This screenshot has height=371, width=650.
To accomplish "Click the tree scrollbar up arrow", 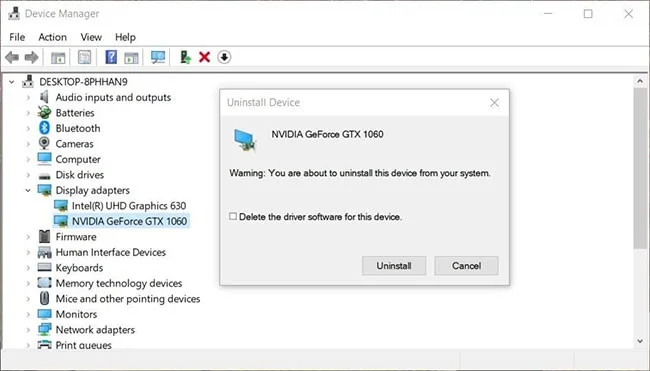I will point(640,81).
